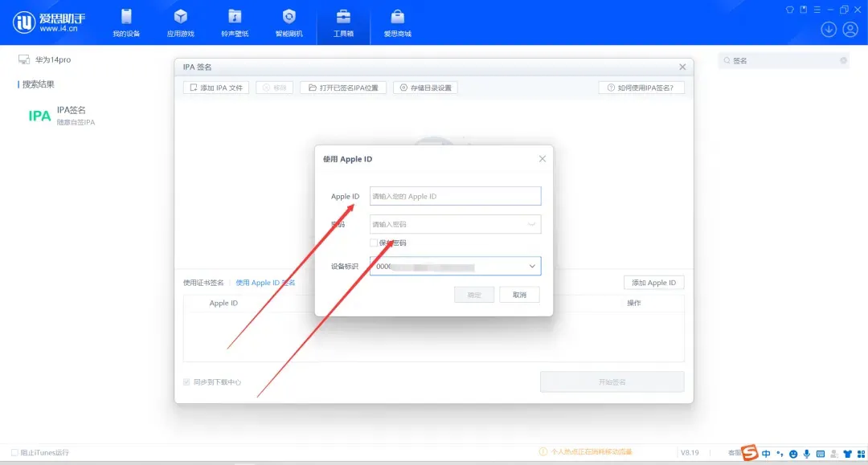Click the download center arrow icon
The width and height of the screenshot is (868, 465).
(829, 30)
